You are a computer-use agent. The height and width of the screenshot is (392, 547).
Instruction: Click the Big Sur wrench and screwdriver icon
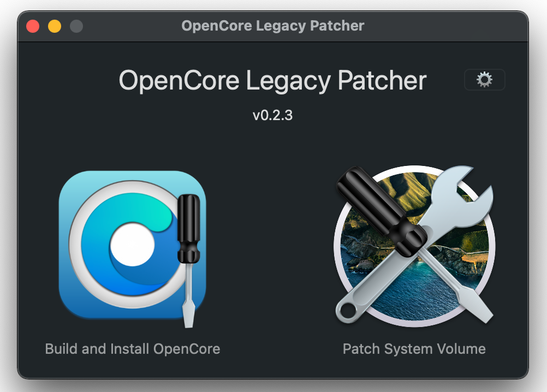pos(414,246)
